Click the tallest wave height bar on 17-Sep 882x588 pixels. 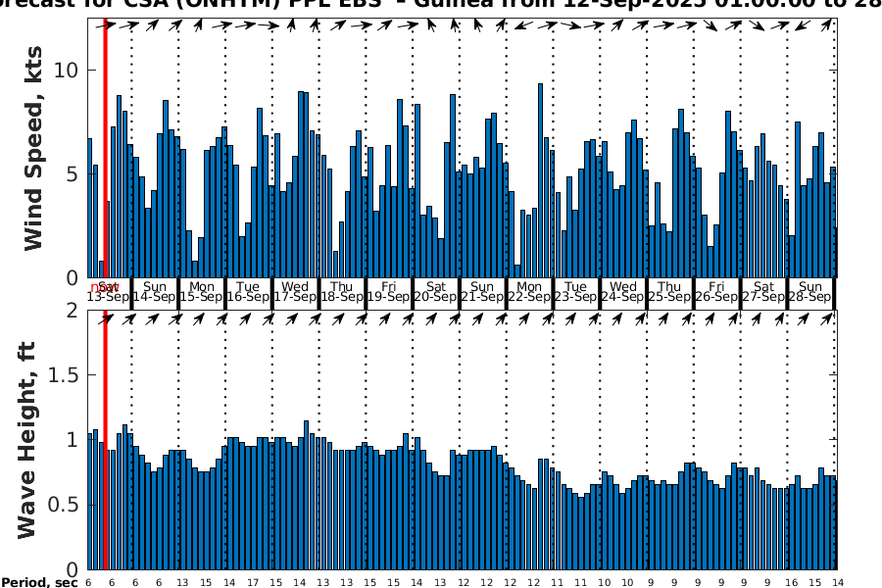[306, 495]
